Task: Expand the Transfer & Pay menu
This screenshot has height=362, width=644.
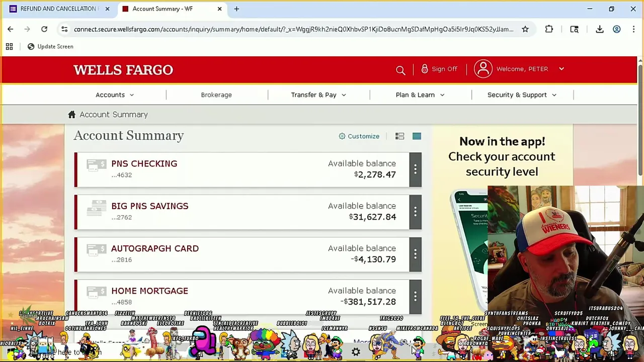Action: point(318,95)
